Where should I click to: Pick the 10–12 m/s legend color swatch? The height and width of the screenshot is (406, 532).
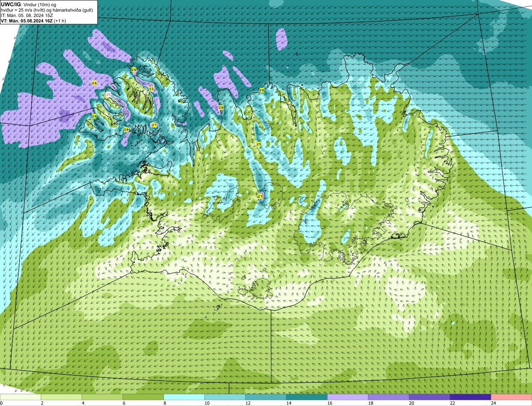tap(226, 397)
